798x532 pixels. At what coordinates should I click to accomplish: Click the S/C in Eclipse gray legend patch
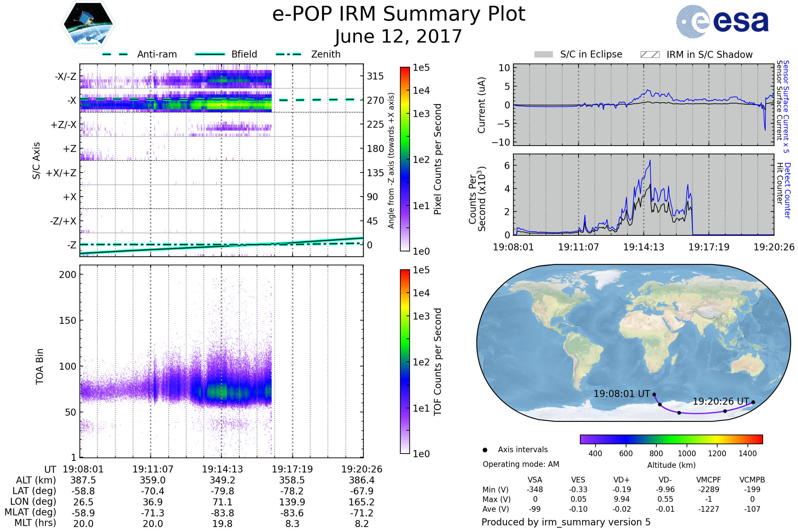(543, 55)
